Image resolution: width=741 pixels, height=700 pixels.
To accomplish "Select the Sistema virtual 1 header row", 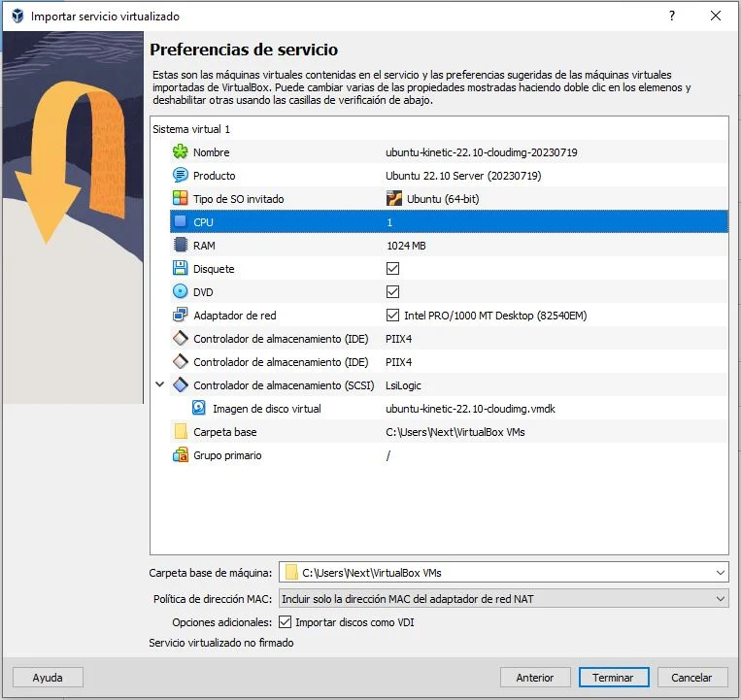I will click(439, 129).
